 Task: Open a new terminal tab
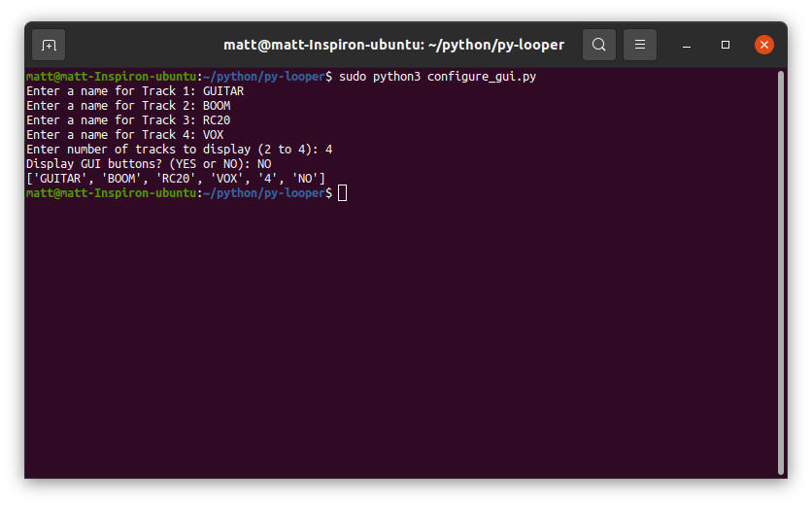pyautogui.click(x=49, y=45)
